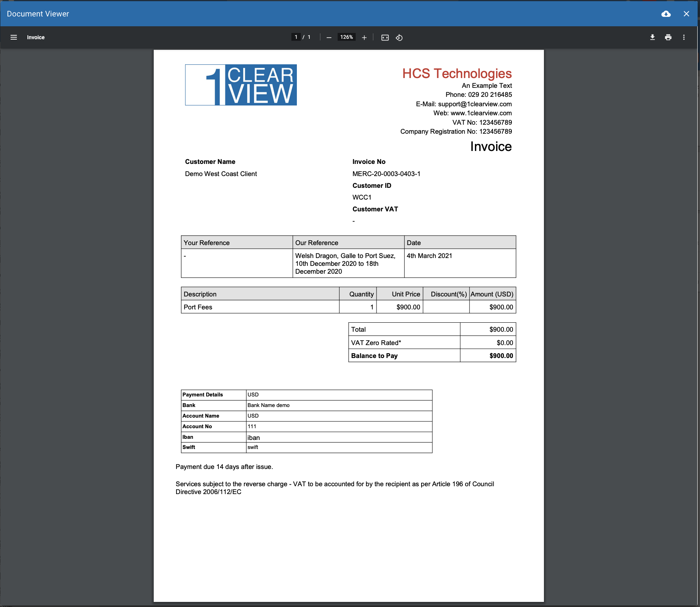Click the HCS Technologies heading
The height and width of the screenshot is (607, 700).
pos(457,73)
